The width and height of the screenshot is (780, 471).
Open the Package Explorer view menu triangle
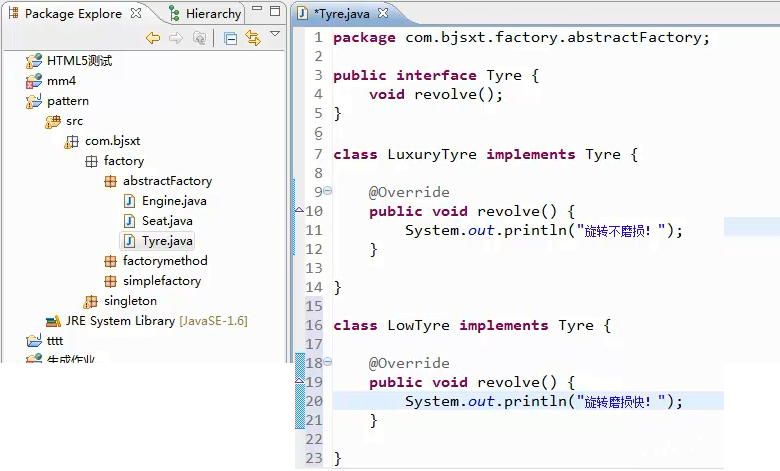(275, 35)
